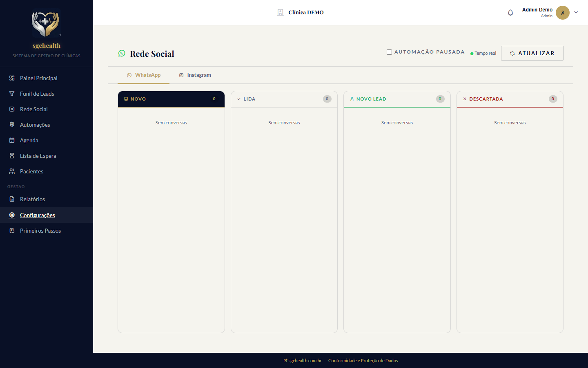The width and height of the screenshot is (588, 368).
Task: Click the DESCARTADA column count badge
Action: point(553,99)
